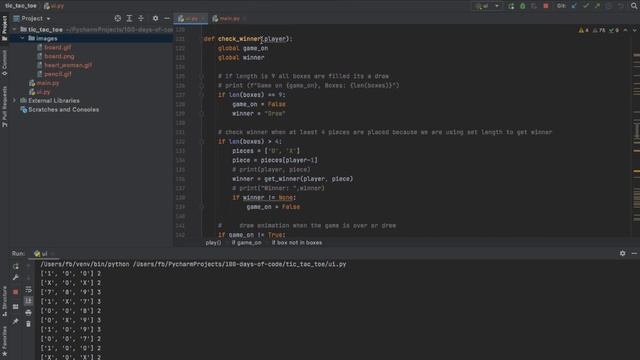Click the ui.py breadcrumb in the navigation bar
Viewport: 640px width, 360px height.
pos(54,6)
